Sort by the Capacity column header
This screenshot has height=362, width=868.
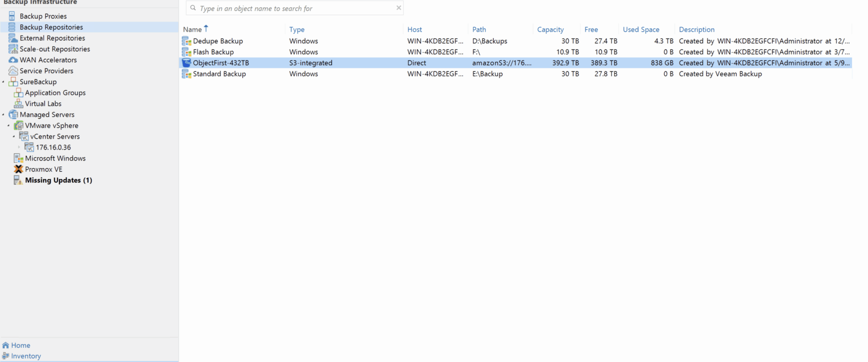coord(550,29)
